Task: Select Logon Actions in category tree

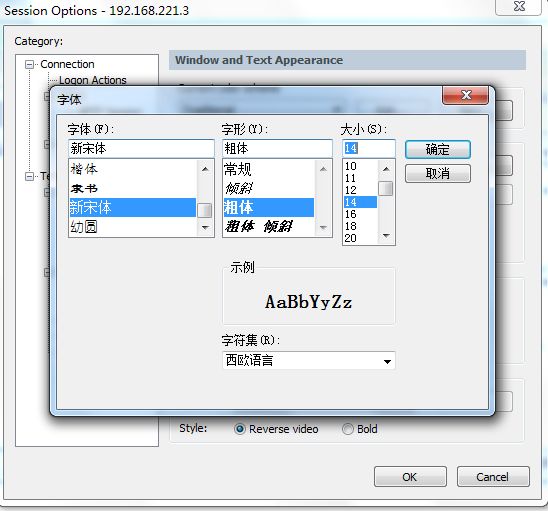Action: [93, 80]
